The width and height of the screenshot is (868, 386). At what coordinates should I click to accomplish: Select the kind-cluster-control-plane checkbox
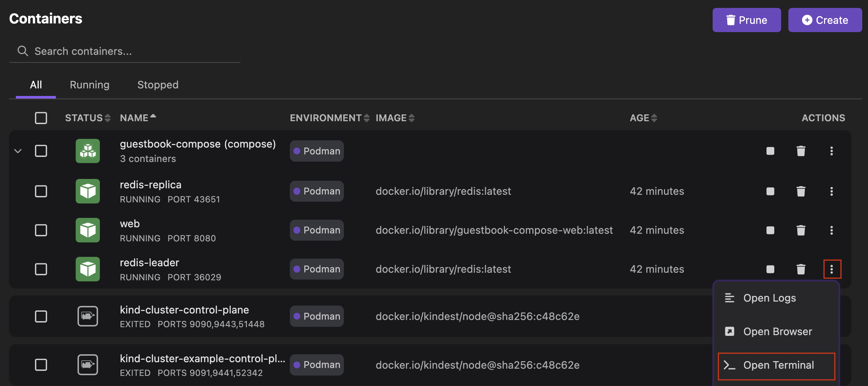[x=41, y=316]
